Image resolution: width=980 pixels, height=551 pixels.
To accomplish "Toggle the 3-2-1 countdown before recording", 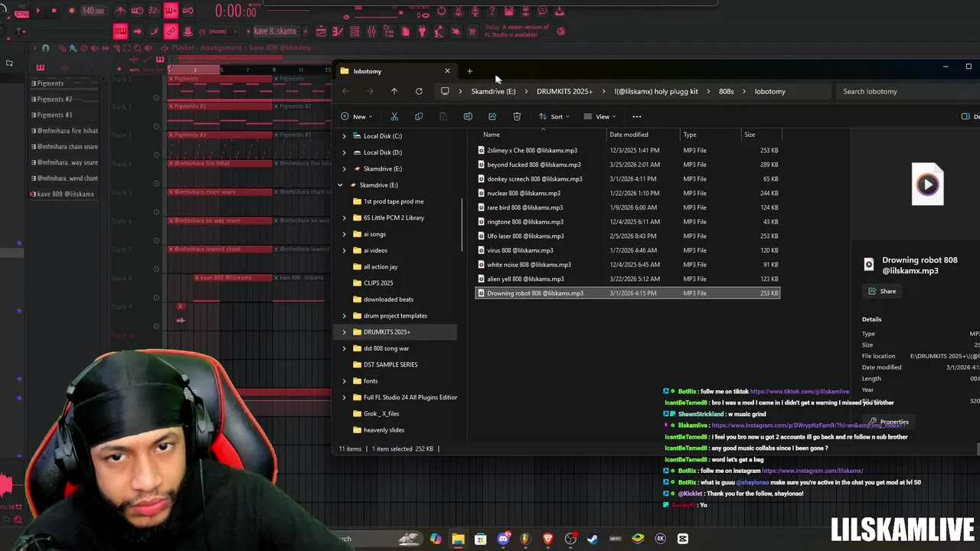I will (x=154, y=11).
